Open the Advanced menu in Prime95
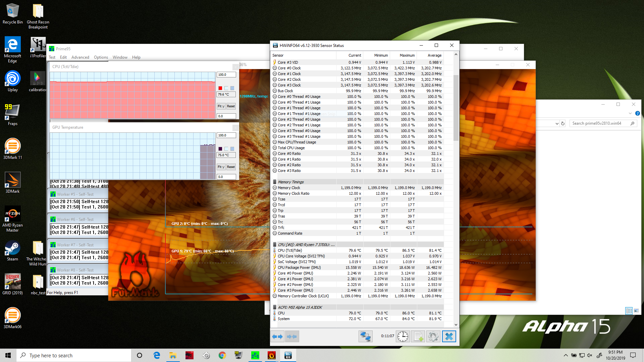The height and width of the screenshot is (362, 644). 80,57
